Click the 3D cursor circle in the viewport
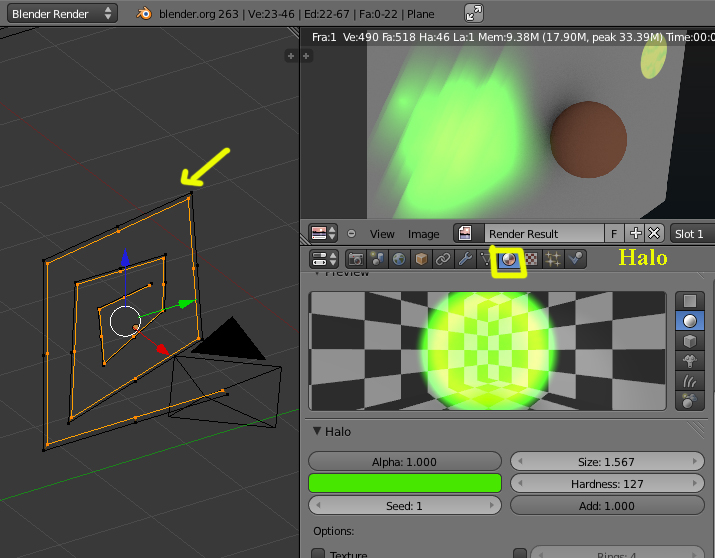The width and height of the screenshot is (715, 558). (125, 321)
